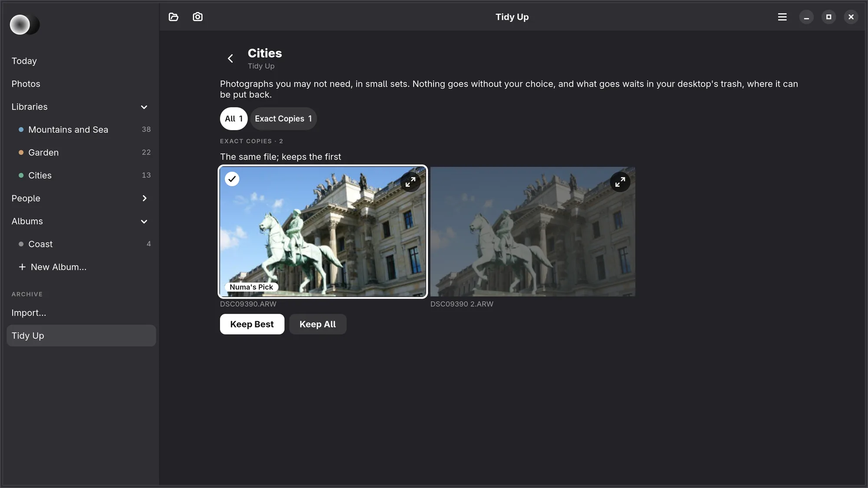
Task: Minimize the Tidy Up window
Action: (x=806, y=17)
